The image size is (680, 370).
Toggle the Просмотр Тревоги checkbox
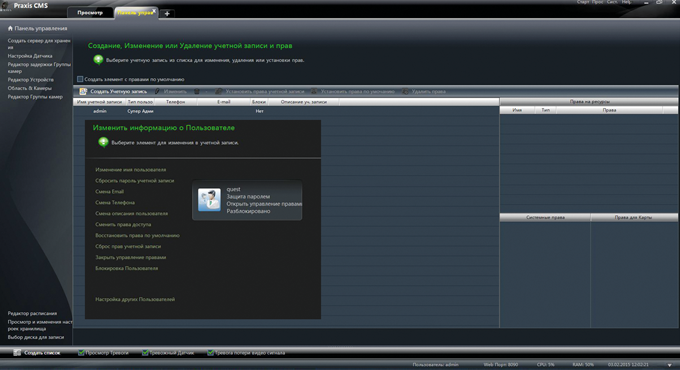pyautogui.click(x=81, y=353)
